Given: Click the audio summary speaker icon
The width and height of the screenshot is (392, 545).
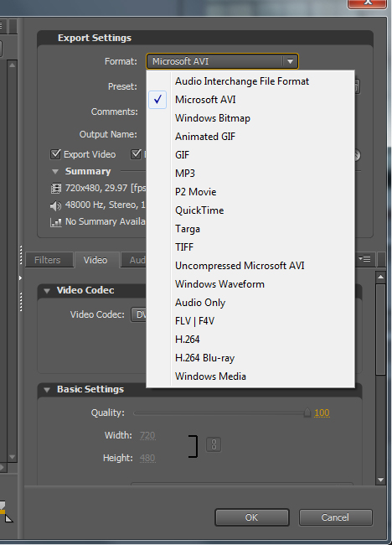Looking at the screenshot, I should pyautogui.click(x=55, y=205).
